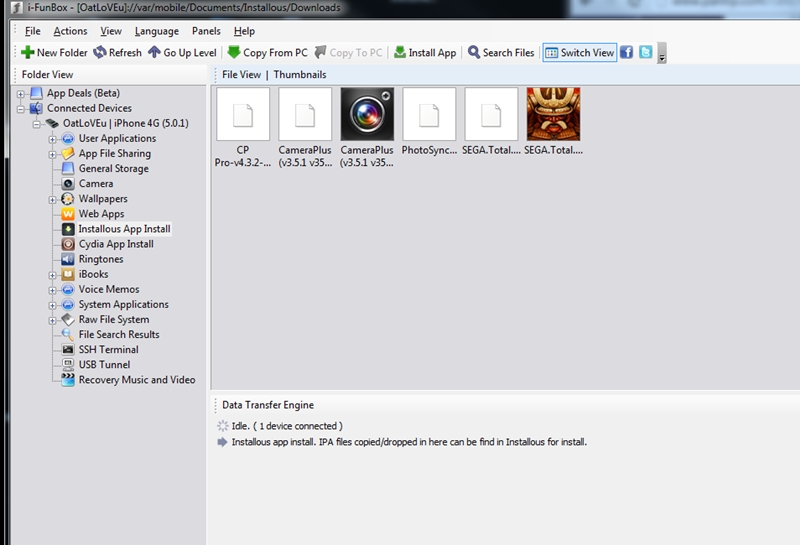Select the iBooks icon
The height and width of the screenshot is (545, 800).
[x=68, y=274]
